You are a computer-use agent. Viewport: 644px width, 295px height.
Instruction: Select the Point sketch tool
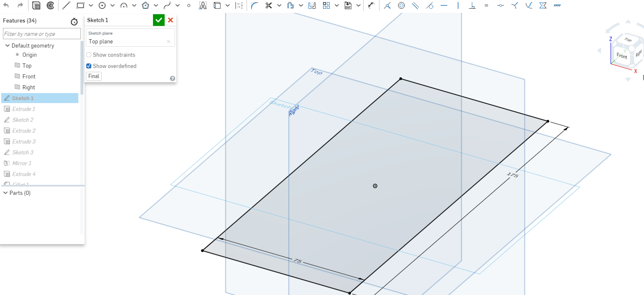[189, 5]
